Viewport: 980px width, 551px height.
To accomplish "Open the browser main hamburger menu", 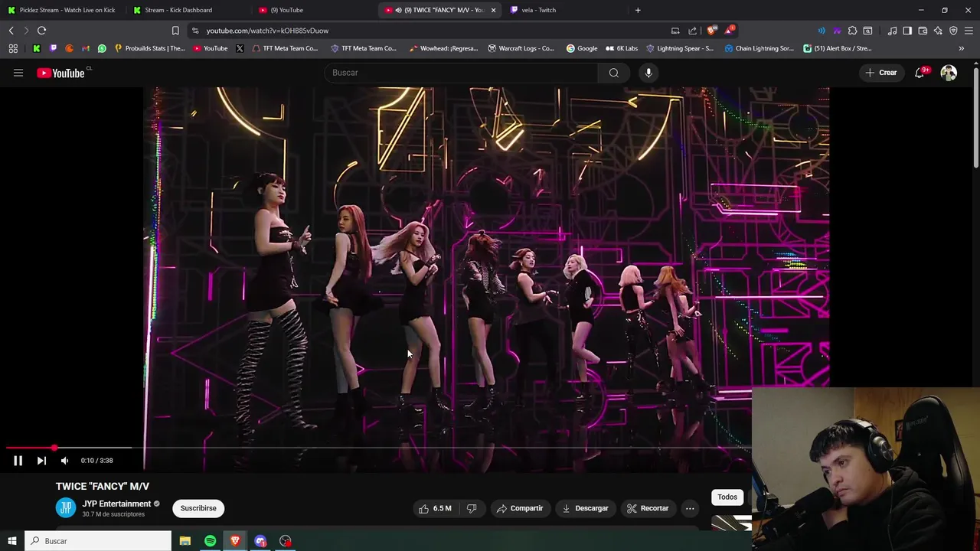I will pyautogui.click(x=969, y=31).
